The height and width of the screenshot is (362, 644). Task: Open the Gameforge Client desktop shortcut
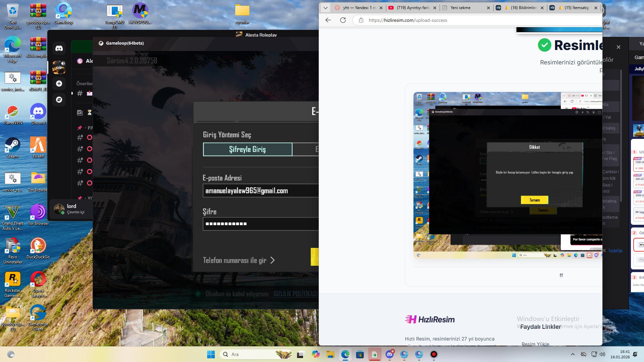pyautogui.click(x=38, y=318)
